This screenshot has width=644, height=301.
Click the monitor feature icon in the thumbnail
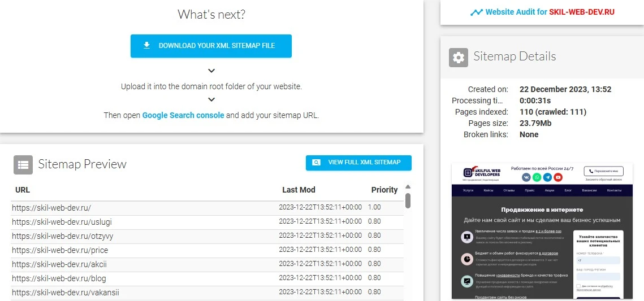(x=467, y=237)
